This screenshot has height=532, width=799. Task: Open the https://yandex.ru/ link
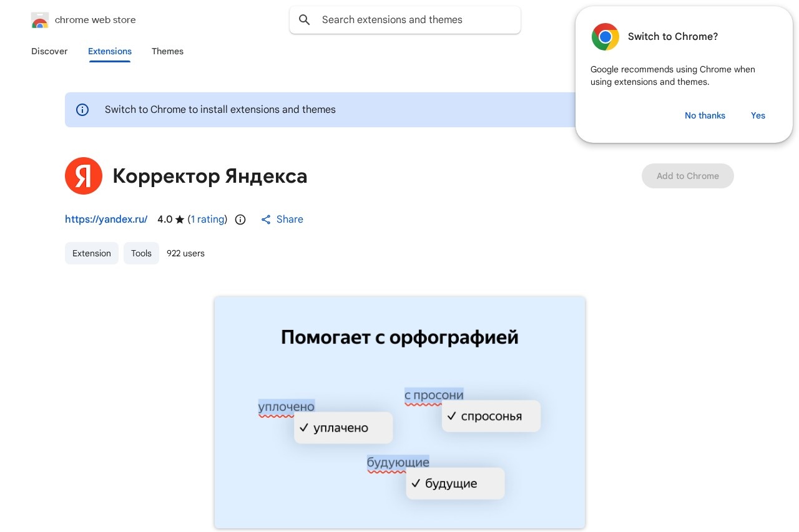(106, 220)
